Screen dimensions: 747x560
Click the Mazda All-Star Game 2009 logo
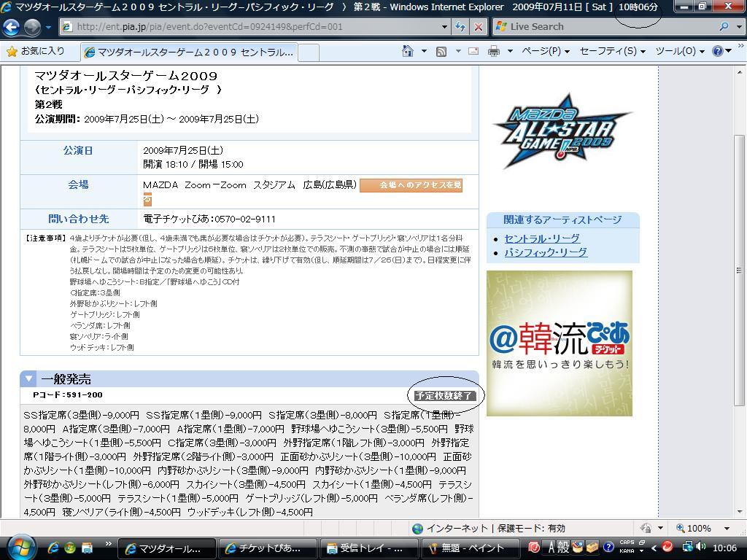[562, 132]
